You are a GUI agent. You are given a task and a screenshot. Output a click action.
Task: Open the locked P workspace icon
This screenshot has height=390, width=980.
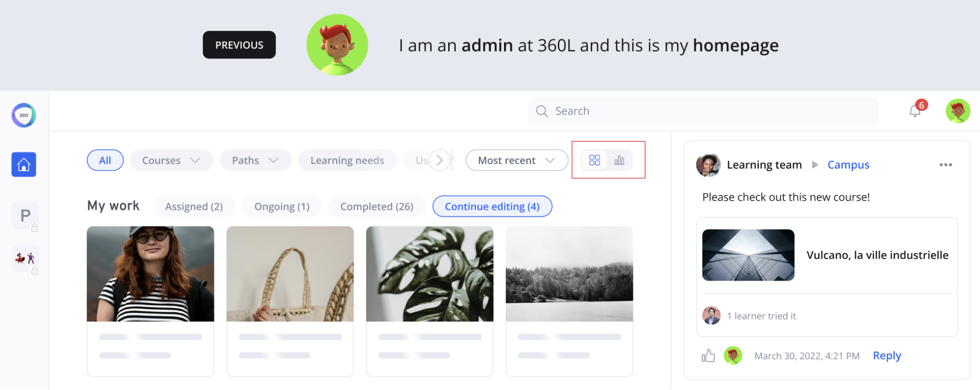click(25, 215)
